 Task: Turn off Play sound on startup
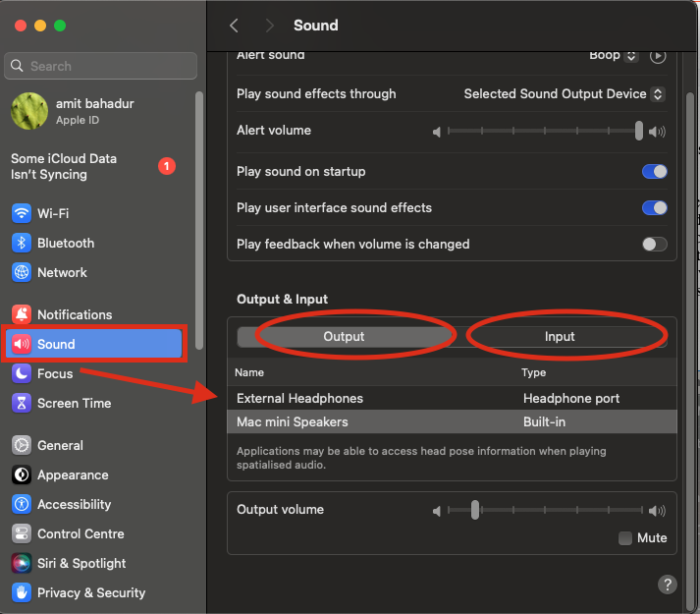coord(655,172)
